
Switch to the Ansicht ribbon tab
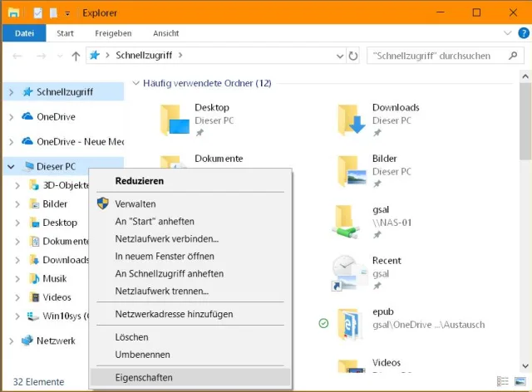165,33
